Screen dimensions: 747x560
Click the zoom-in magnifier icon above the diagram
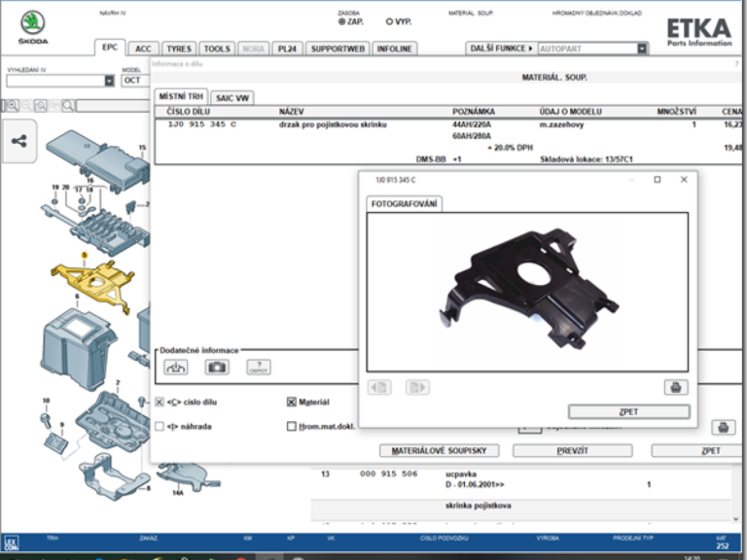(x=13, y=105)
